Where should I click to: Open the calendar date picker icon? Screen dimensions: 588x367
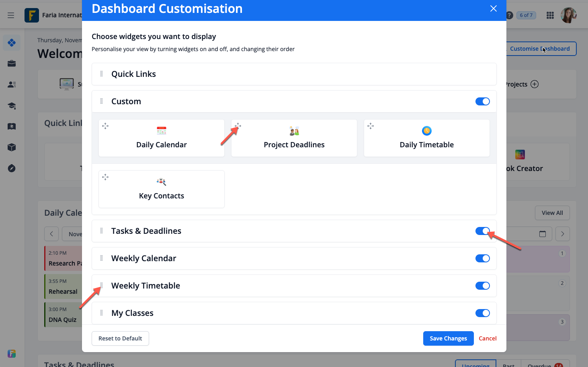tap(543, 234)
